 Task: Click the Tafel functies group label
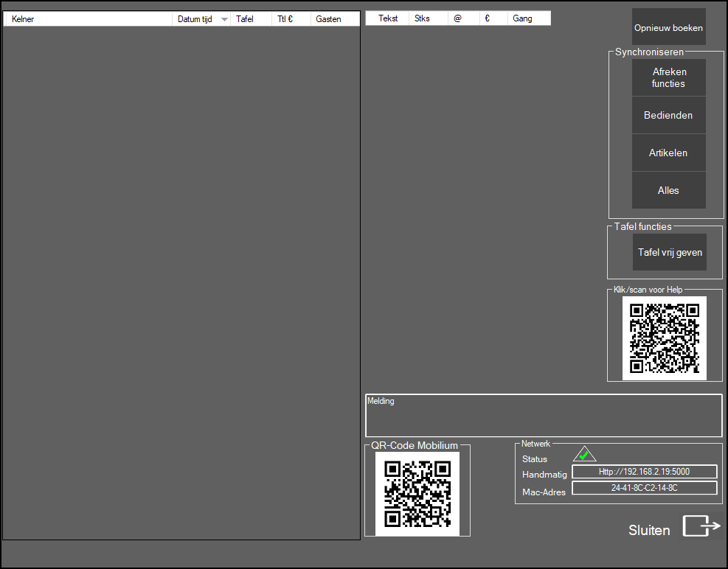pyautogui.click(x=643, y=226)
